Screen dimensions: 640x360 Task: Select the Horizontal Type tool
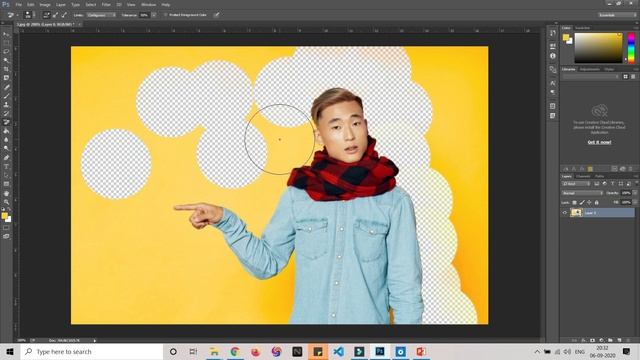click(x=6, y=167)
